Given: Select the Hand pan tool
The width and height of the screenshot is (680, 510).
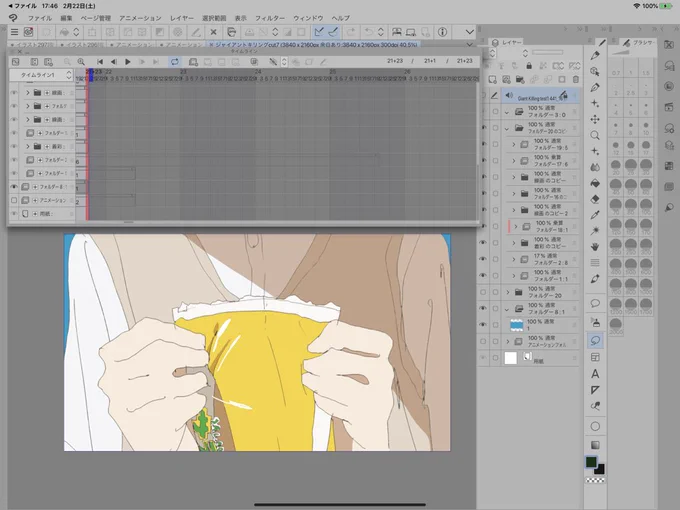Looking at the screenshot, I should pyautogui.click(x=595, y=247).
